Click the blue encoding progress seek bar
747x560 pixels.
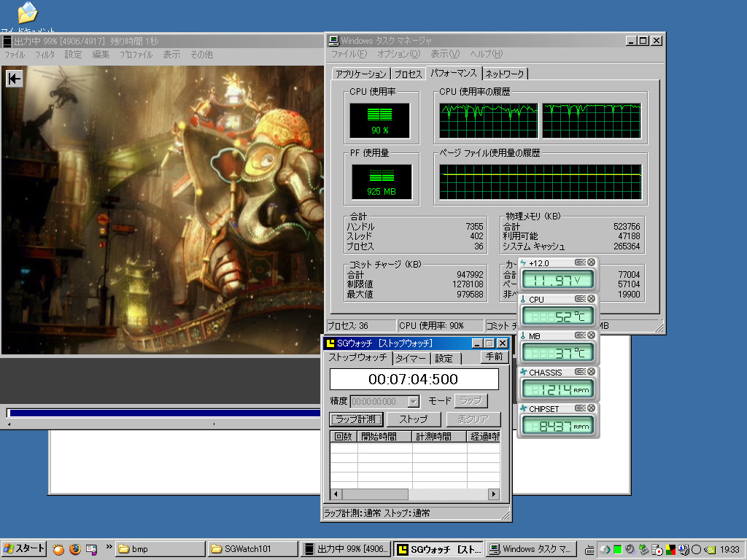[x=163, y=413]
